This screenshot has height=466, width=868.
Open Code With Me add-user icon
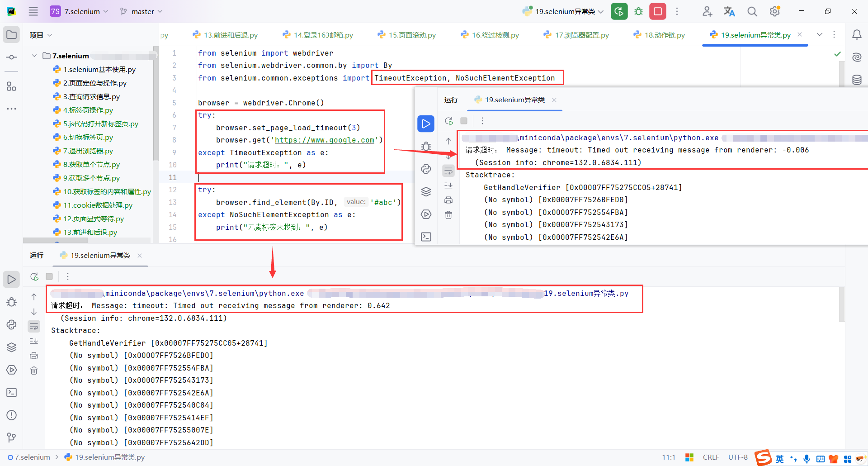pyautogui.click(x=707, y=11)
